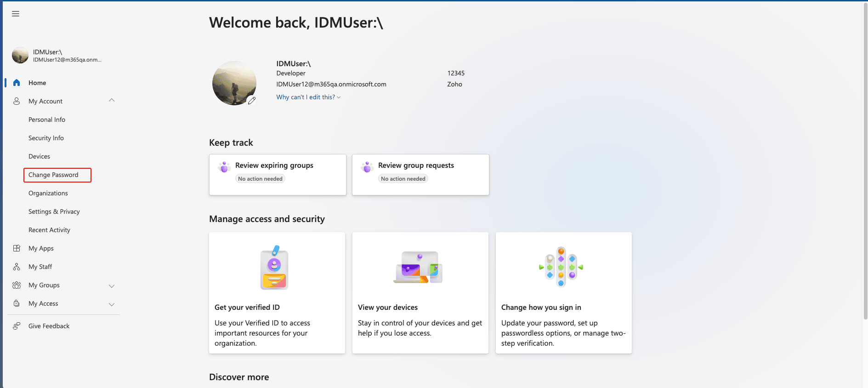Select My Account label in sidebar
The width and height of the screenshot is (868, 388).
(x=45, y=101)
